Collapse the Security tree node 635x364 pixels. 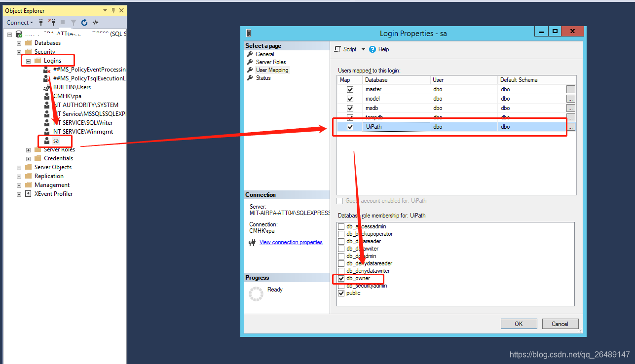tap(19, 52)
